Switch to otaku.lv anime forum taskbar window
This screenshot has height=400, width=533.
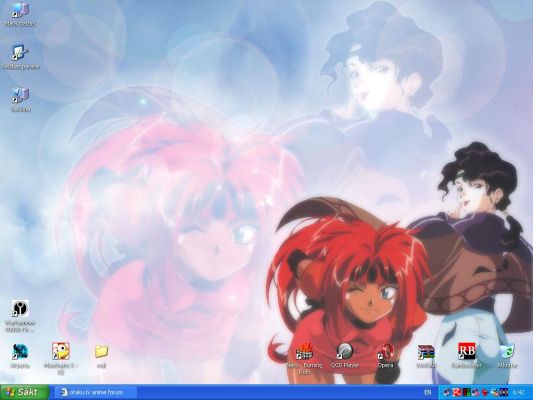[96, 393]
